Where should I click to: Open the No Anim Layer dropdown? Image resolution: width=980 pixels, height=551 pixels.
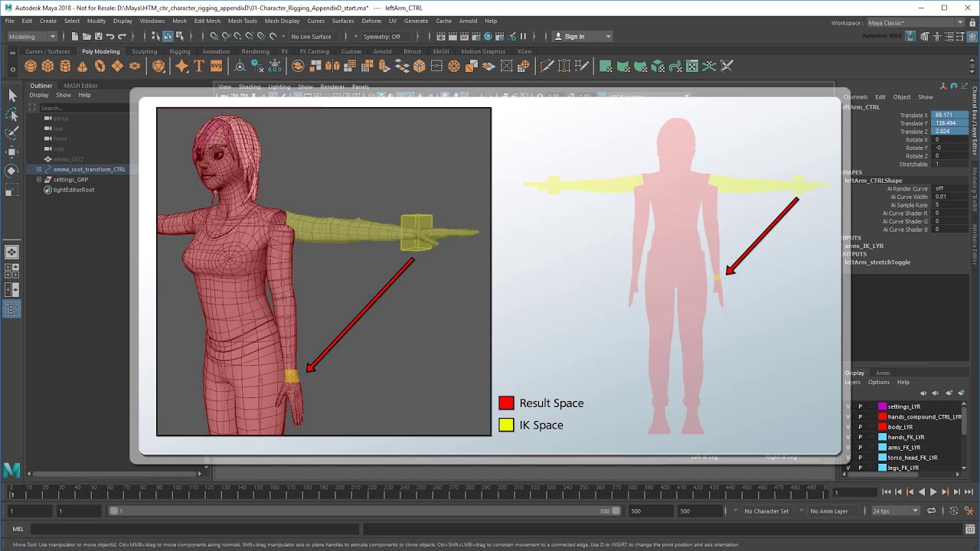(x=835, y=511)
